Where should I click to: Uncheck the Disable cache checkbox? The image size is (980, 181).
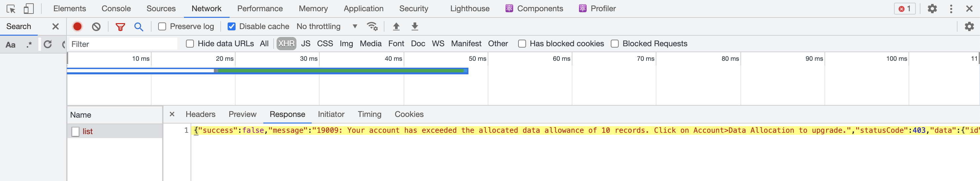point(231,26)
